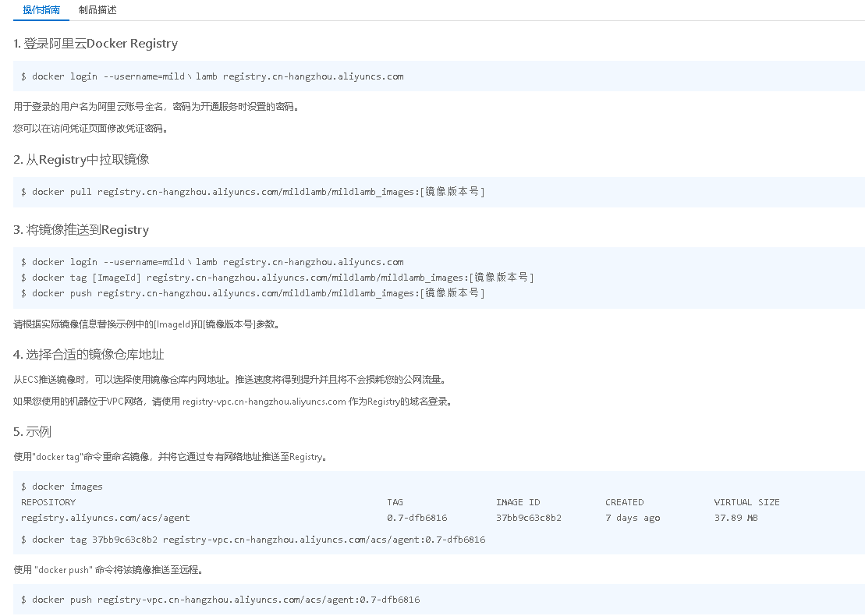The image size is (865, 616).
Task: Select the final docker push example command
Action: (x=220, y=600)
